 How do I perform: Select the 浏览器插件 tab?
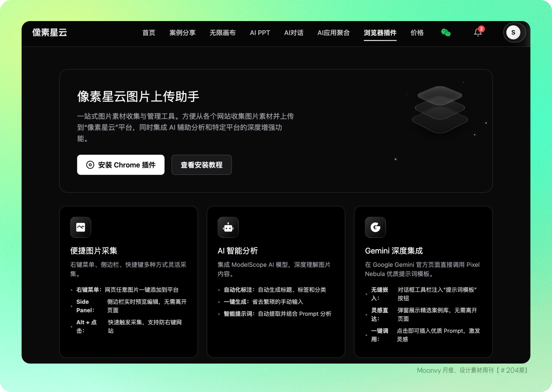point(380,33)
